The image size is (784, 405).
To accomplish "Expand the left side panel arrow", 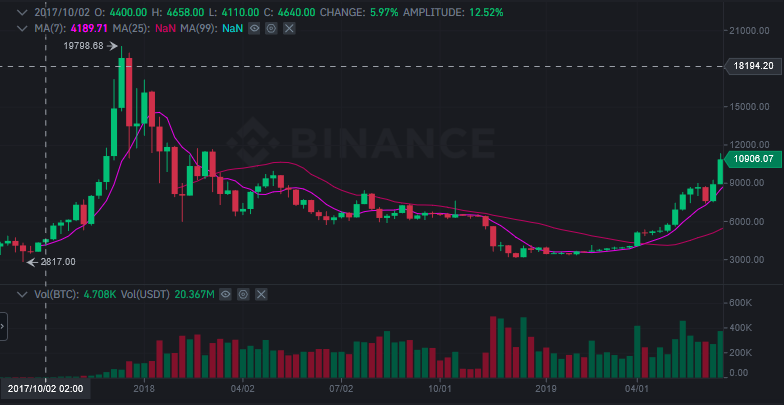I will click(3, 326).
